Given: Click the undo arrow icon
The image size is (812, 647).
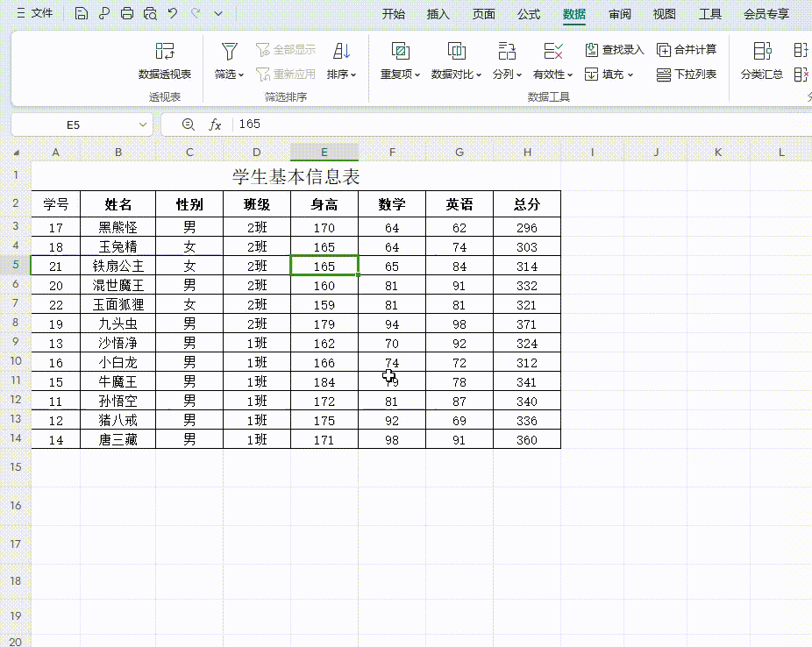Looking at the screenshot, I should [173, 13].
